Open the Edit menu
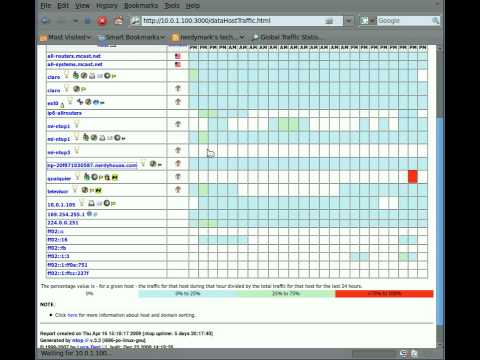This screenshot has width=480, height=360. pyautogui.click(x=63, y=6)
